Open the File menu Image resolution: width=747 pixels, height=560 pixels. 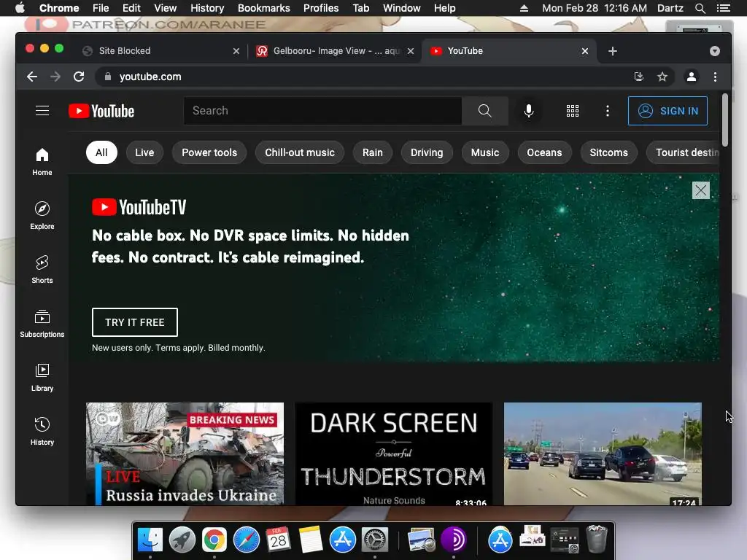pyautogui.click(x=101, y=8)
